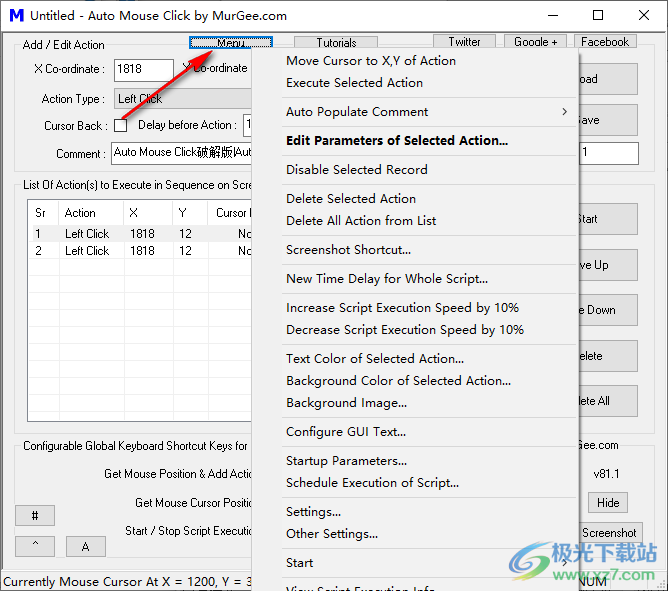668x591 pixels.
Task: Open the Action Type dropdown
Action: (183, 99)
